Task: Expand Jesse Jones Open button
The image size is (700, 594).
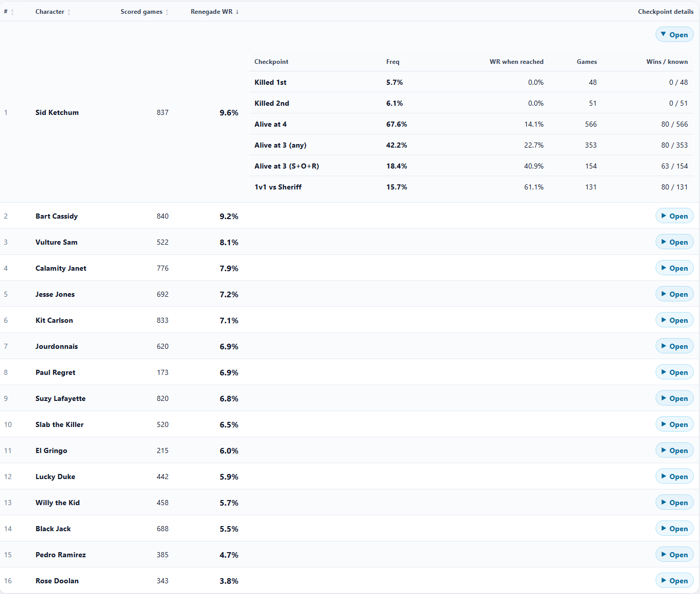Action: 674,294
